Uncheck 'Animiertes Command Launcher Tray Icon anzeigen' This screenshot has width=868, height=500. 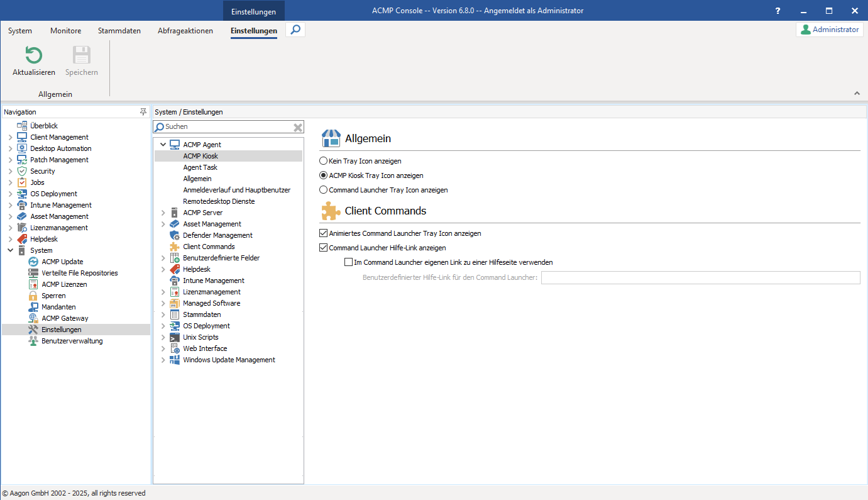tap(324, 233)
